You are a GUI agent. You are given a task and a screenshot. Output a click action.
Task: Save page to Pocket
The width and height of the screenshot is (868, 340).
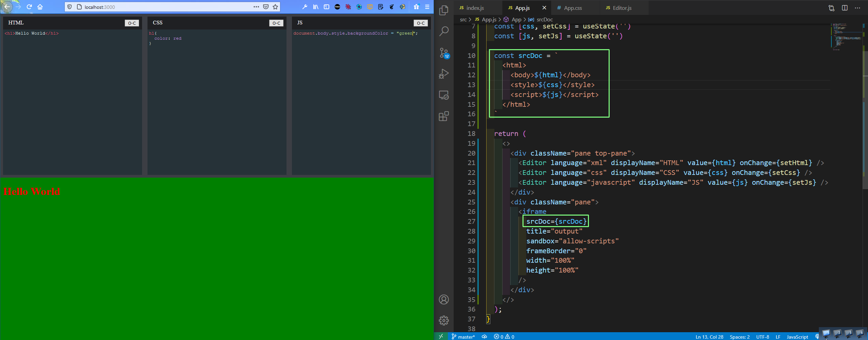(266, 7)
